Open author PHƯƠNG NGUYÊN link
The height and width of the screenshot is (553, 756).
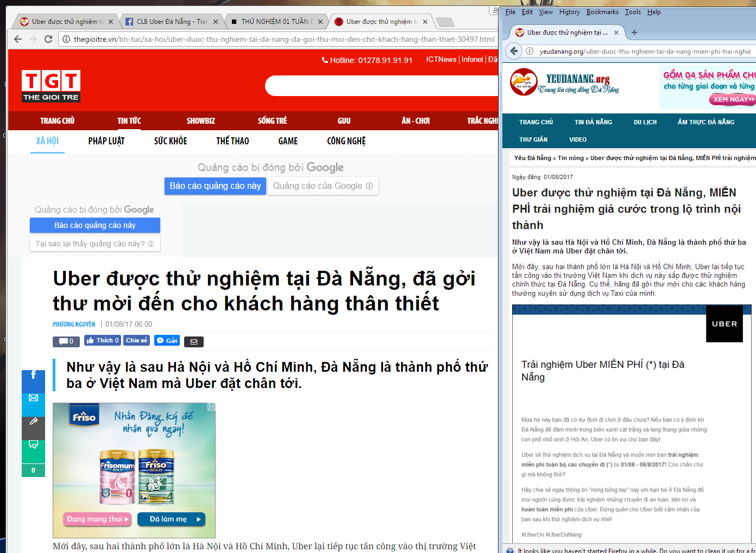click(74, 324)
